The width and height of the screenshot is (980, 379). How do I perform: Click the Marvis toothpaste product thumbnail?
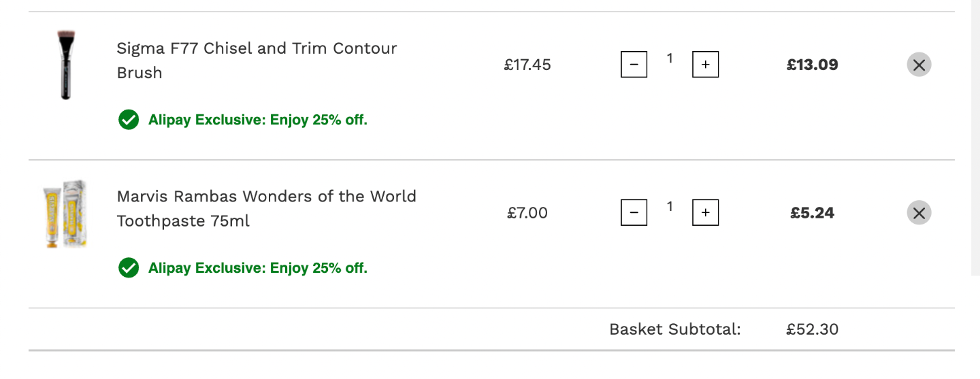66,214
